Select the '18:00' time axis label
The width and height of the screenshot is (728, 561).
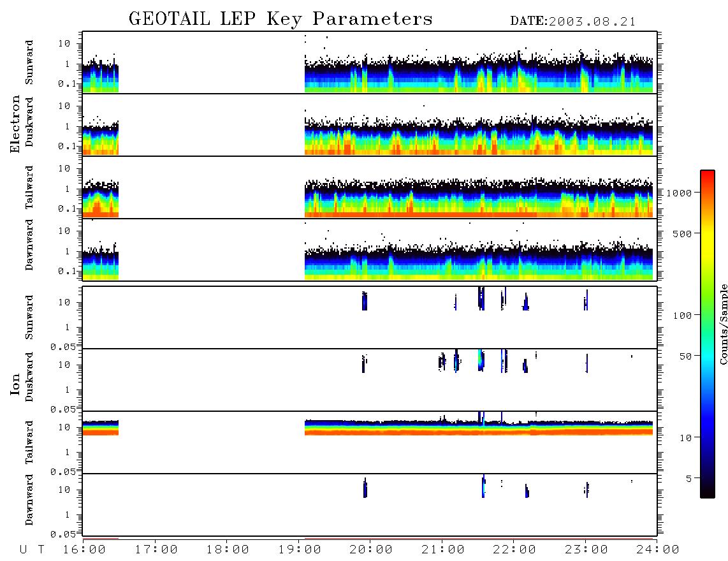(228, 550)
